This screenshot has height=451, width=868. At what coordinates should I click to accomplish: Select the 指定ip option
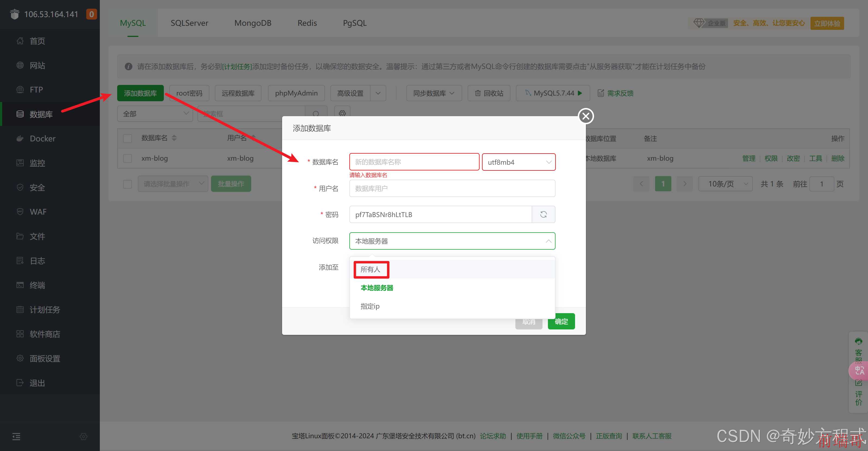coord(452,306)
